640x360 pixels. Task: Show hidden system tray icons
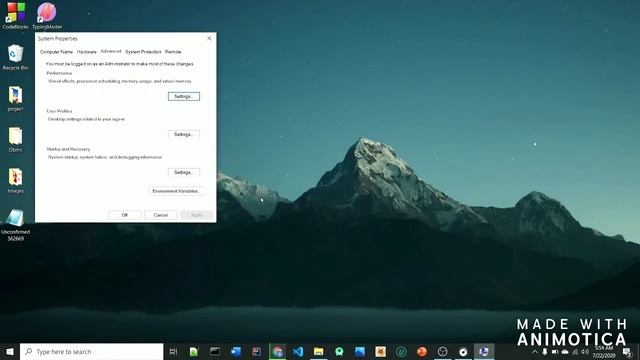pos(535,352)
